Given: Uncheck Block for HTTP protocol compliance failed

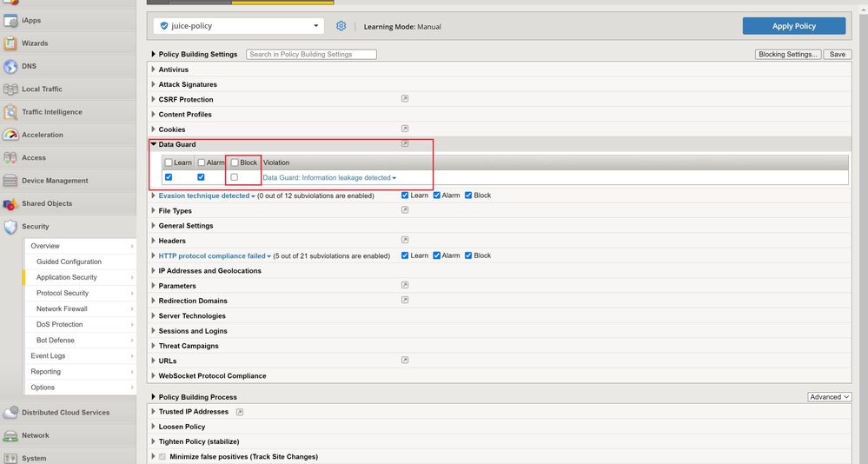Looking at the screenshot, I should tap(468, 255).
